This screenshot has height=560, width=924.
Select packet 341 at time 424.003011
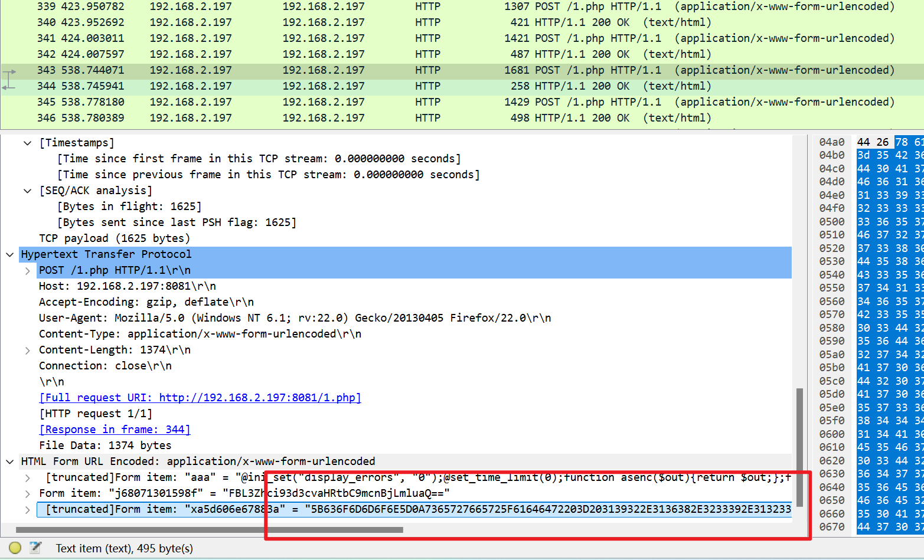462,38
